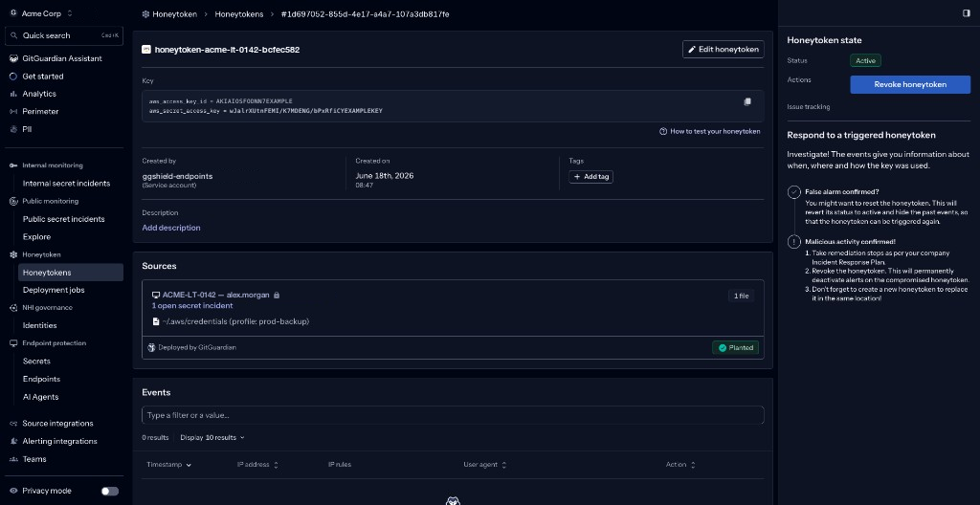Open the Perimeter section

[x=40, y=111]
